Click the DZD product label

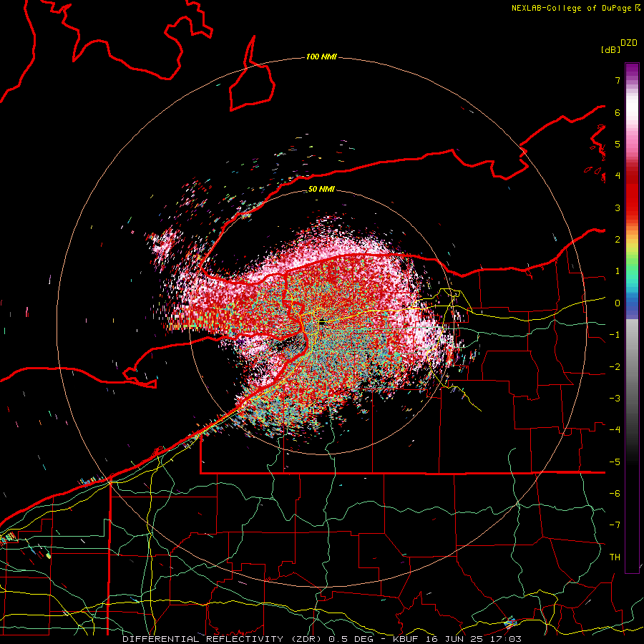point(629,43)
